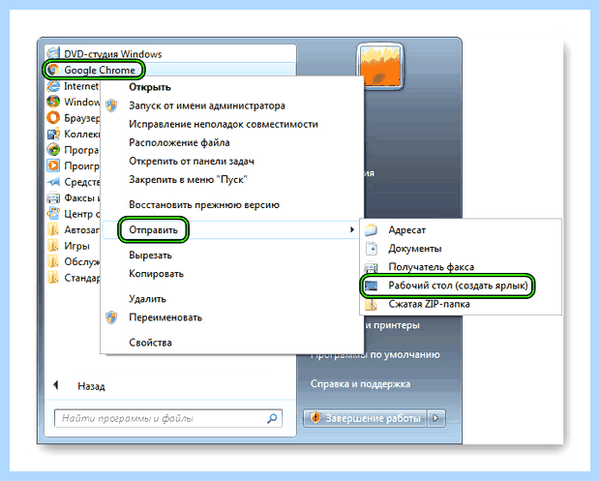Click the Google Chrome program label

[x=99, y=70]
